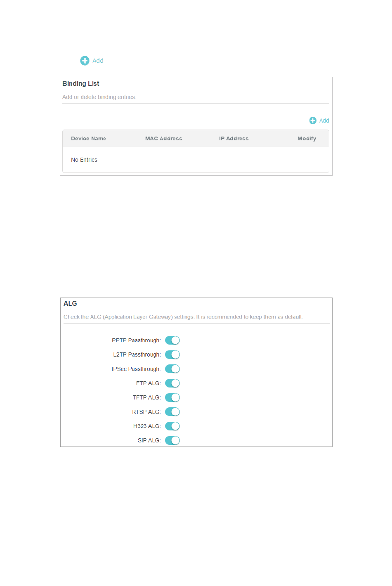
Task: Click the MAC Address column header
Action: 163,139
